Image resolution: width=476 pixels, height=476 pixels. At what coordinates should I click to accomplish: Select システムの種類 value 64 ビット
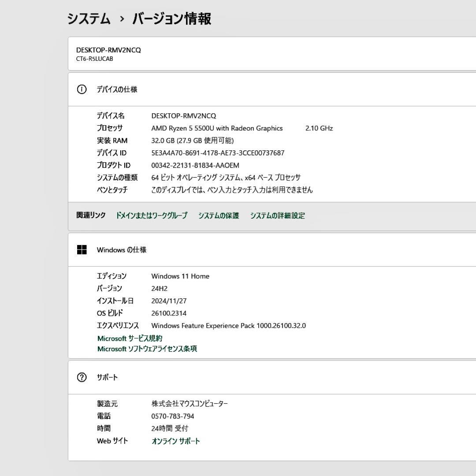point(226,178)
